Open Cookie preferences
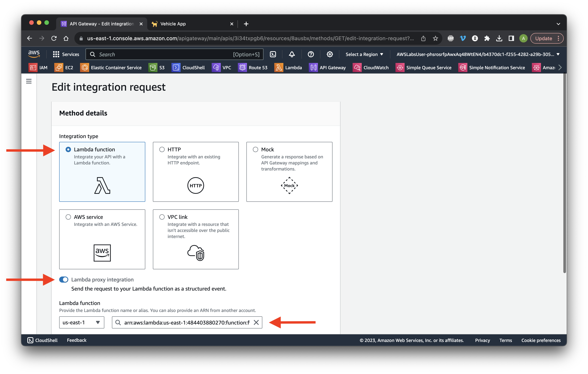This screenshot has width=588, height=374. tap(541, 340)
